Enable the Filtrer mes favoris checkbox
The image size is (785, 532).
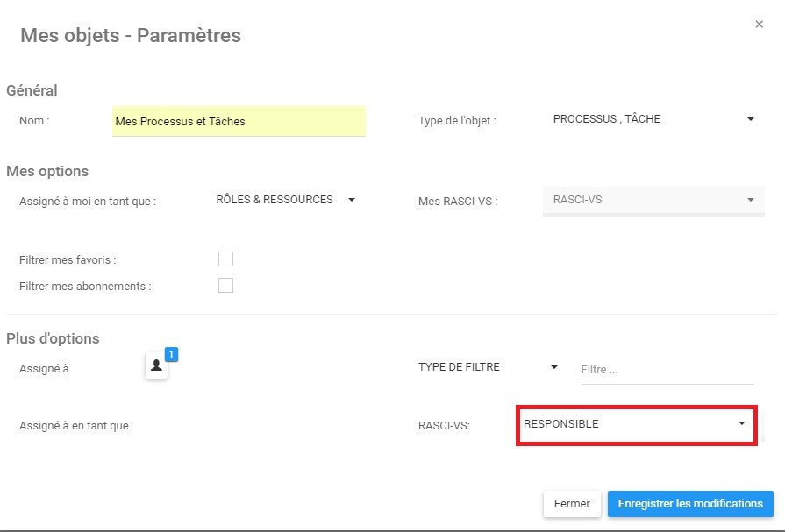point(225,259)
